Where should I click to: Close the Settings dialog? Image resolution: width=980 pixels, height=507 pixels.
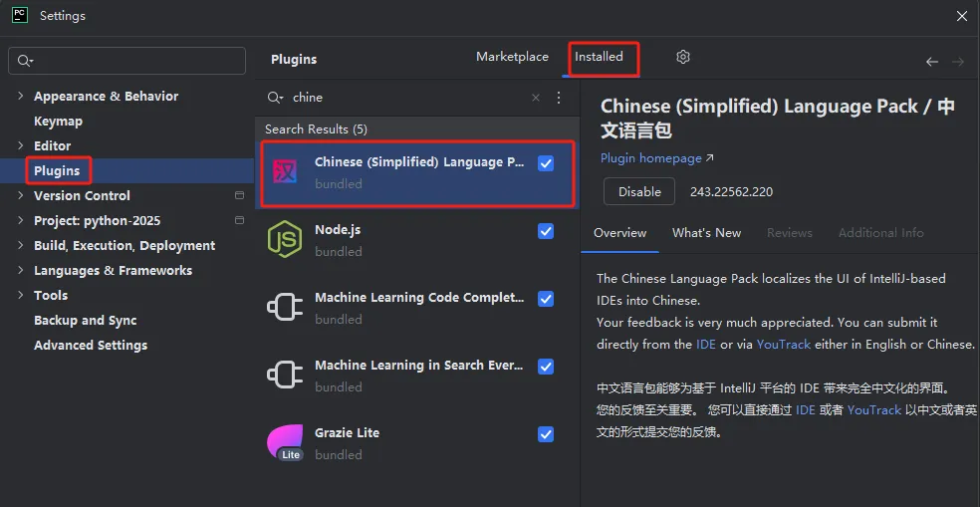pyautogui.click(x=962, y=16)
